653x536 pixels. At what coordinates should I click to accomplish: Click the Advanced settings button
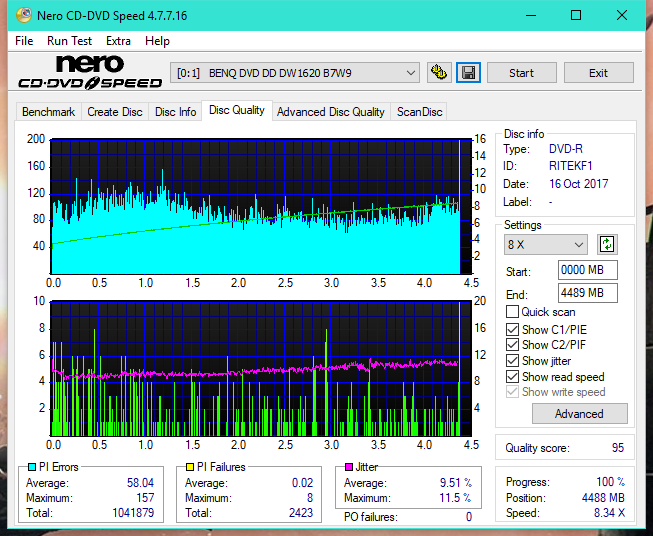coord(579,414)
